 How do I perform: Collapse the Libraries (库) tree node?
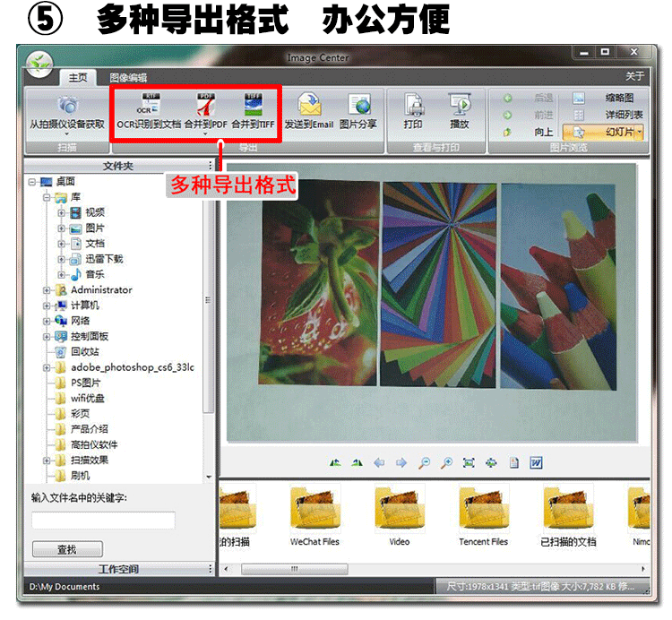click(x=47, y=197)
